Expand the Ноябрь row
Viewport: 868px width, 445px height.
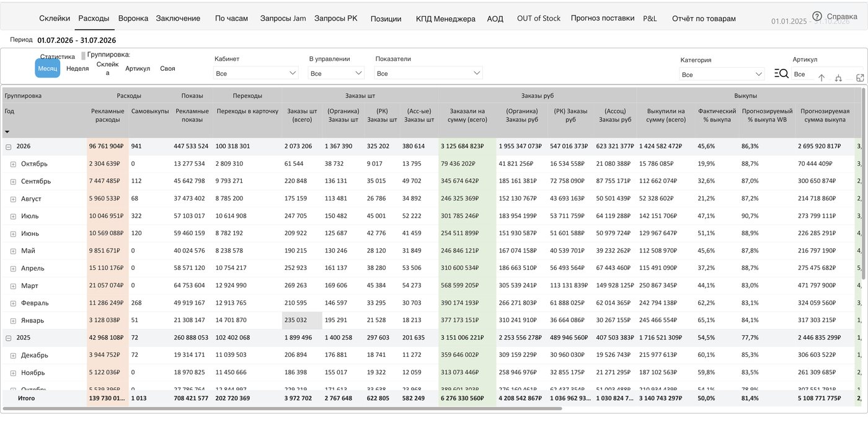coord(13,373)
